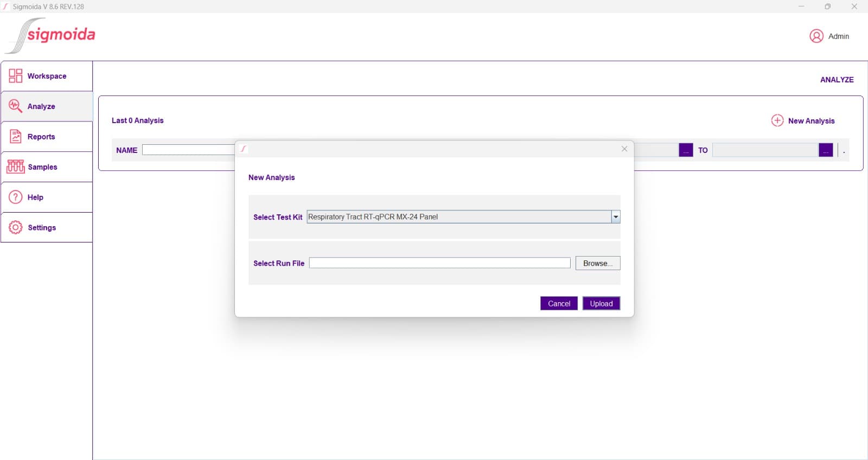Click the NAME filter input field

click(188, 150)
